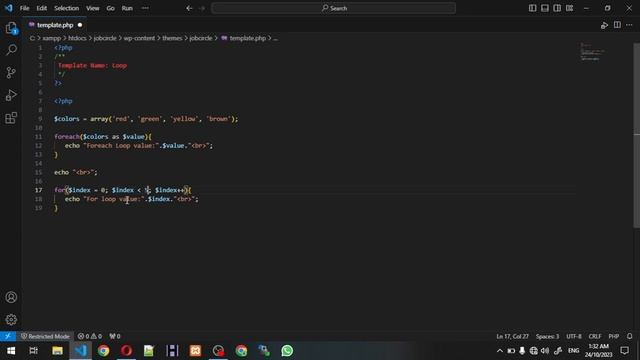The height and width of the screenshot is (360, 640).
Task: Toggle the bottom panel layout icon
Action: coord(544,8)
